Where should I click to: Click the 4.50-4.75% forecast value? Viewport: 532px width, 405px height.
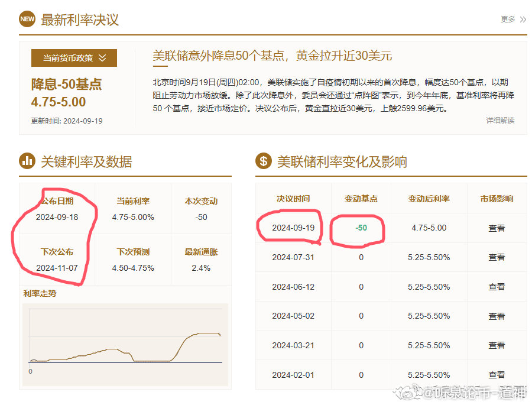(x=133, y=268)
